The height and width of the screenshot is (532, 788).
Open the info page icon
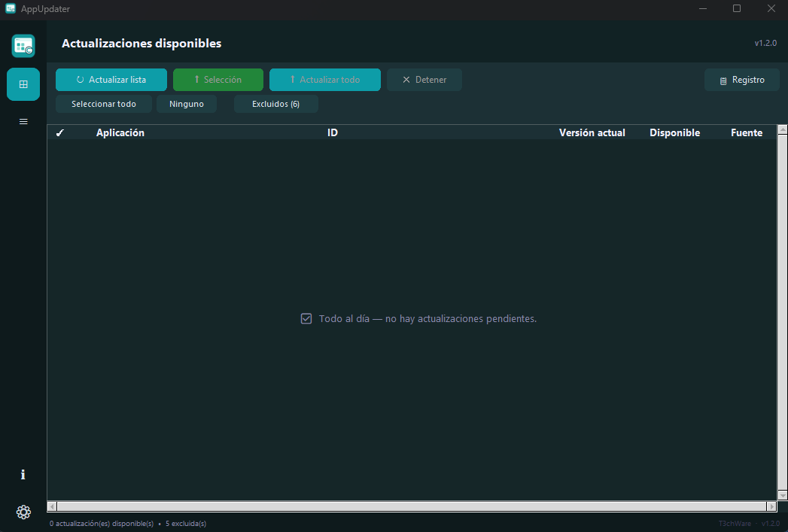coord(23,475)
